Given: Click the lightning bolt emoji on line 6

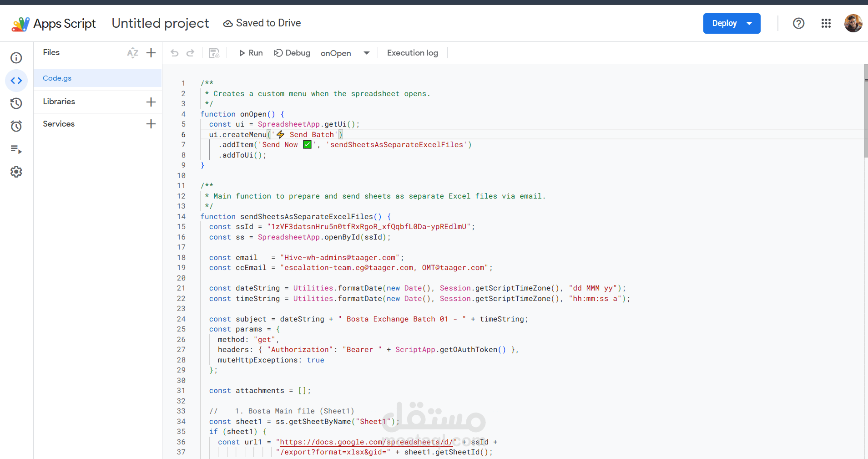Looking at the screenshot, I should [x=280, y=134].
